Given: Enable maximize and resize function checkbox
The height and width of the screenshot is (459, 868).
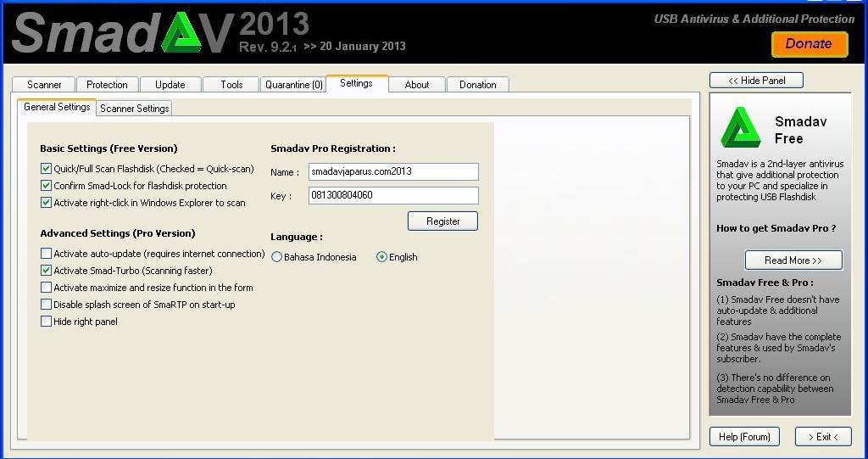Looking at the screenshot, I should 46,288.
